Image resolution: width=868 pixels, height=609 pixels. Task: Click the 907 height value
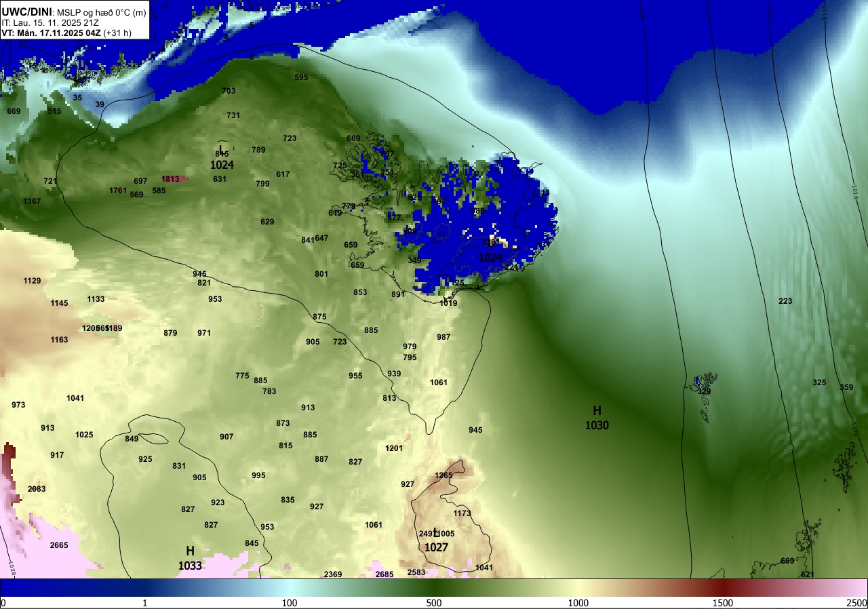[226, 437]
